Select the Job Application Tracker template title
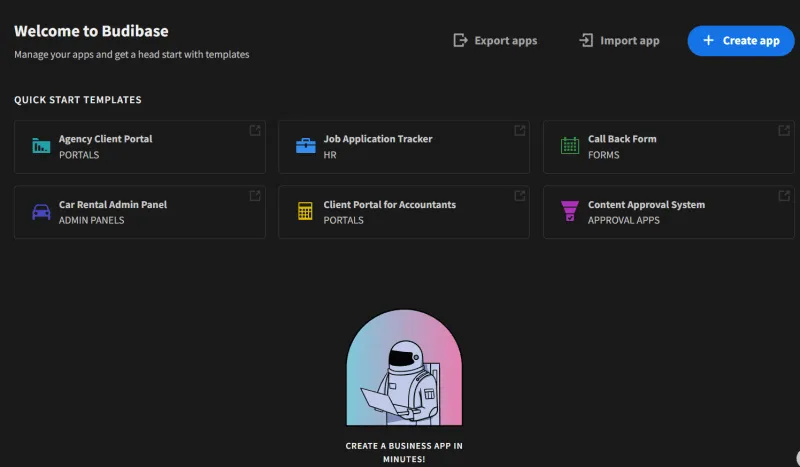This screenshot has width=800, height=467. [378, 139]
